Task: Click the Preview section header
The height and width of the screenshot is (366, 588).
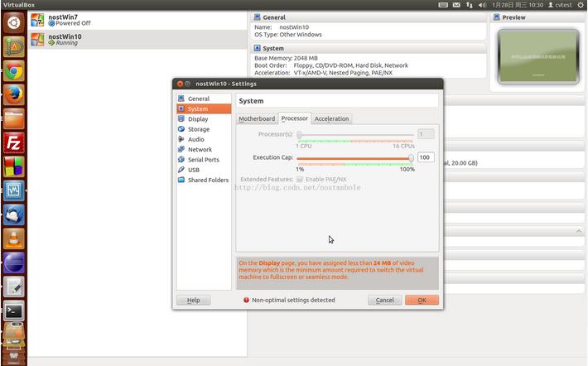Action: point(537,17)
